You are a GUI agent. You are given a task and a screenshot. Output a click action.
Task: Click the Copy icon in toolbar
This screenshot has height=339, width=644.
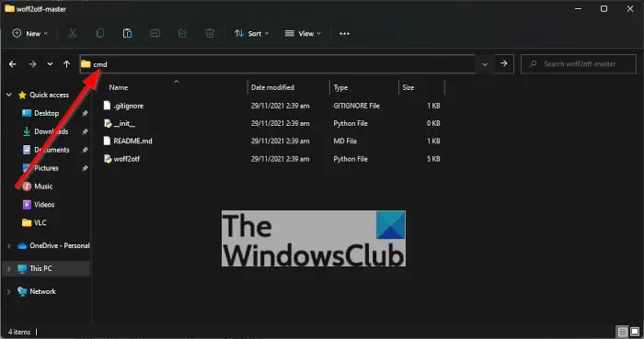99,34
